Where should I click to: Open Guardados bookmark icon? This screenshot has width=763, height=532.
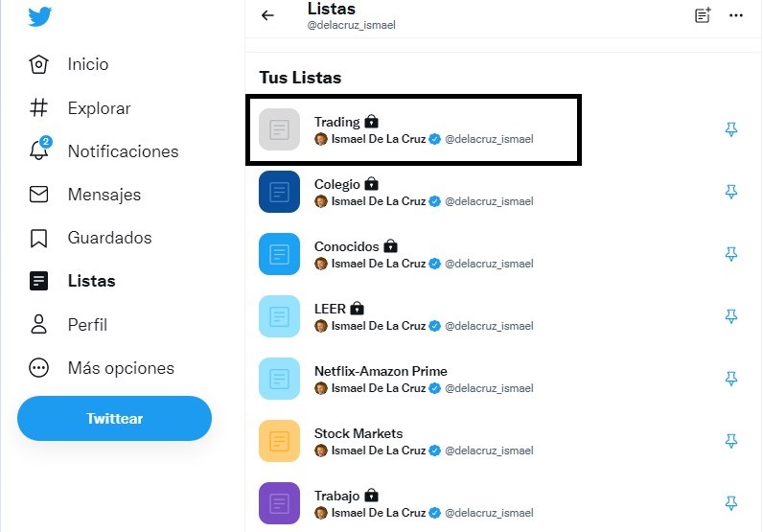tap(38, 238)
